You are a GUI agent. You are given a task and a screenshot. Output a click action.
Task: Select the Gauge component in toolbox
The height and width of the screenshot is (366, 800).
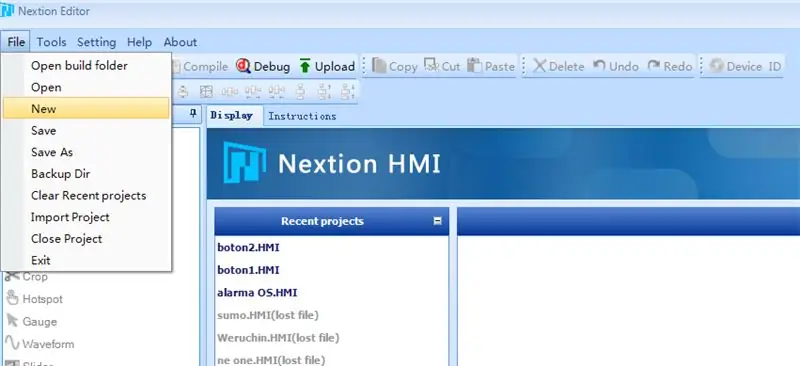pos(31,321)
